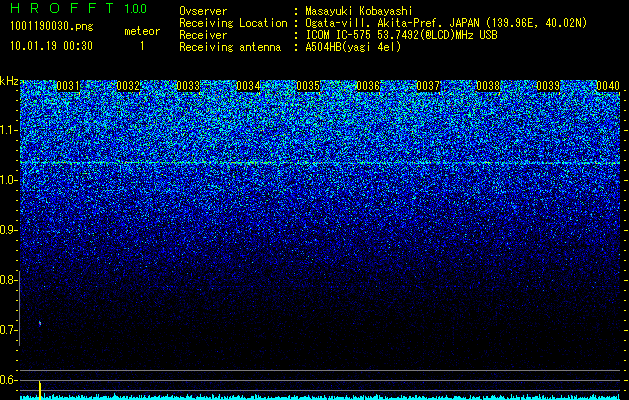
Task: Click the horizontal carrier line above 1.0 kHz
Action: click(320, 163)
